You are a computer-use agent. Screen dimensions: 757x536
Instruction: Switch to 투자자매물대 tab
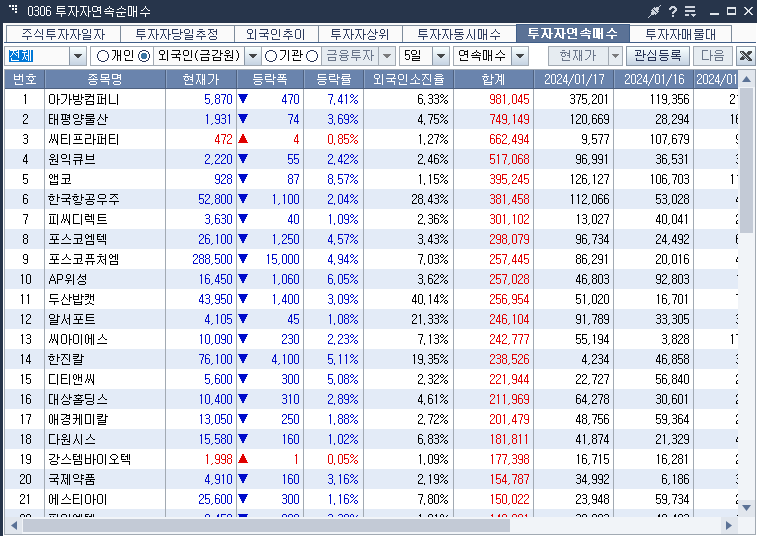(x=681, y=34)
